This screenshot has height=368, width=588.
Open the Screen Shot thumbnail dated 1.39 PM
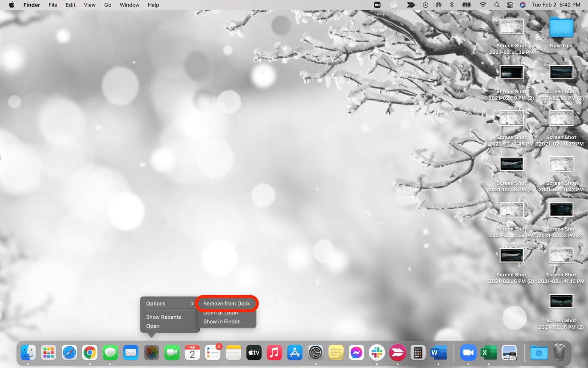click(x=511, y=27)
